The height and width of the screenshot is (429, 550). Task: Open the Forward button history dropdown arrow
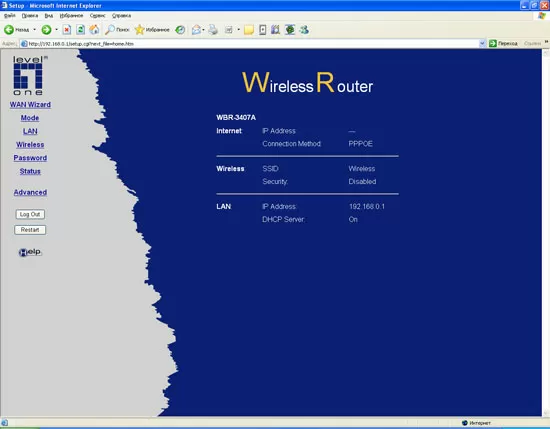[56, 30]
